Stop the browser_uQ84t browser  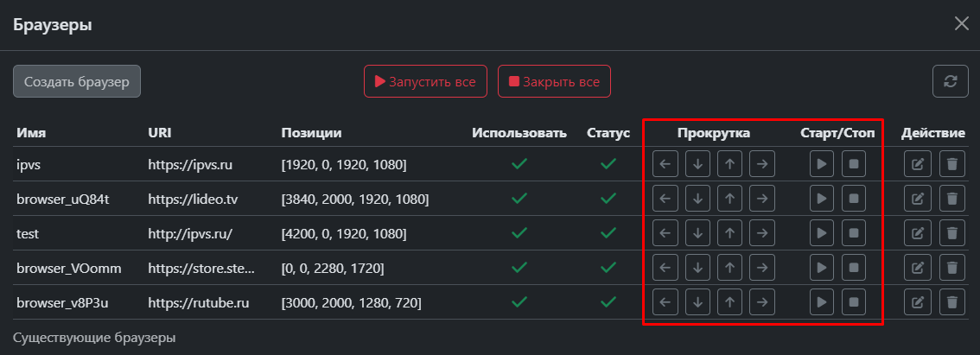(x=854, y=199)
